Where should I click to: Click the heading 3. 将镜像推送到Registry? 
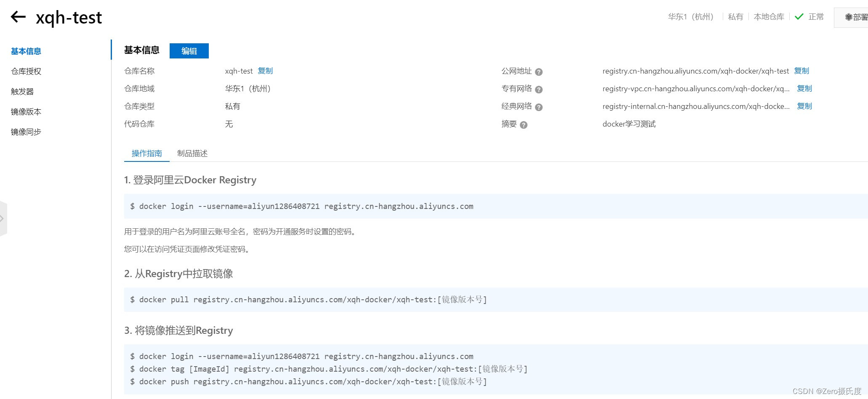tap(178, 330)
